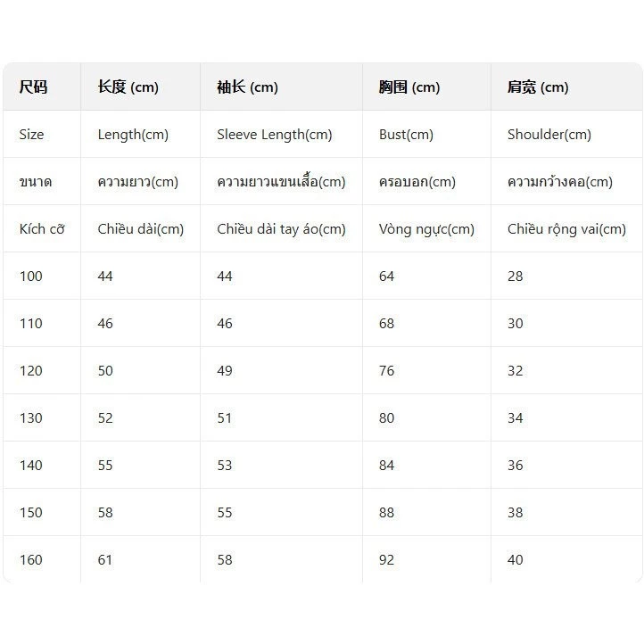Select bust value 76 for size 120
644x644 pixels.
coord(386,370)
